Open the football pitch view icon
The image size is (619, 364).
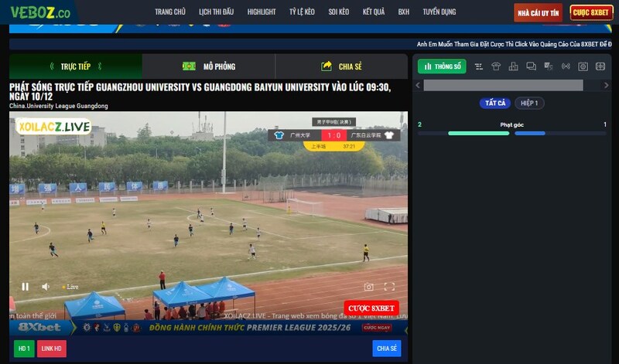(x=600, y=66)
